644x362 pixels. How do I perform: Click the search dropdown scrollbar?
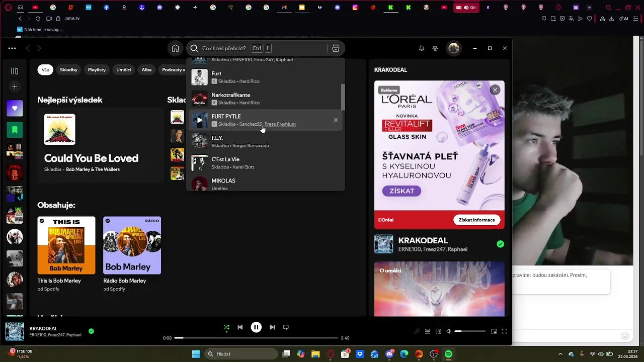click(x=343, y=97)
